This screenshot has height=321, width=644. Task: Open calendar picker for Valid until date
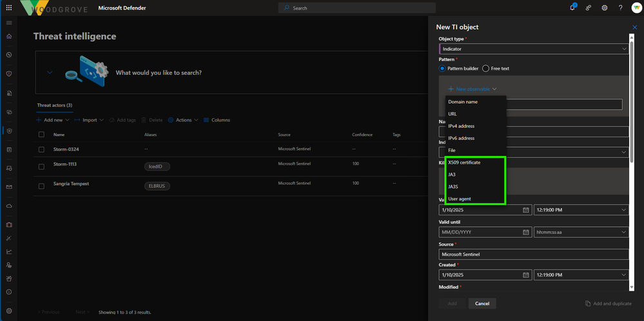(526, 232)
